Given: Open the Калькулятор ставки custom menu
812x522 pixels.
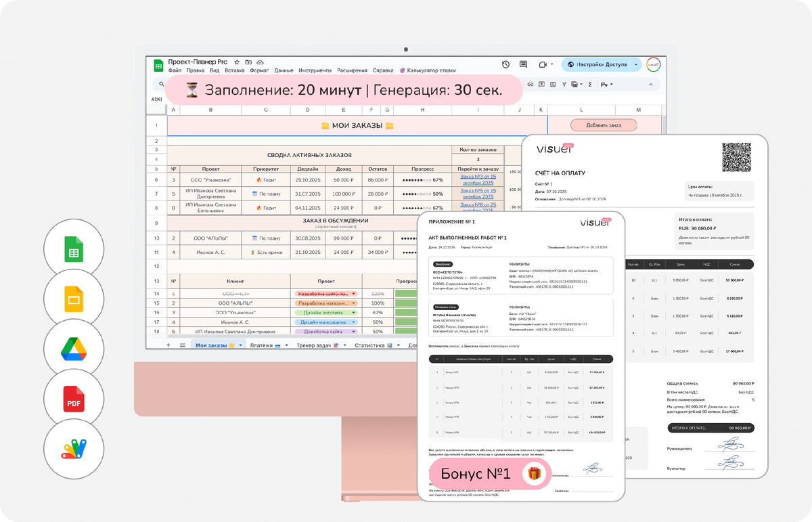Looking at the screenshot, I should click(428, 70).
